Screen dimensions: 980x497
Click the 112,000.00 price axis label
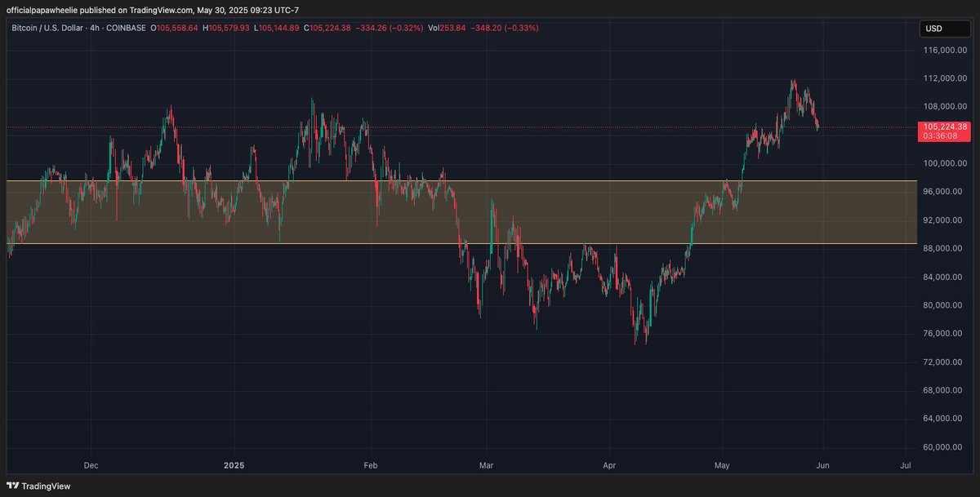[x=945, y=78]
